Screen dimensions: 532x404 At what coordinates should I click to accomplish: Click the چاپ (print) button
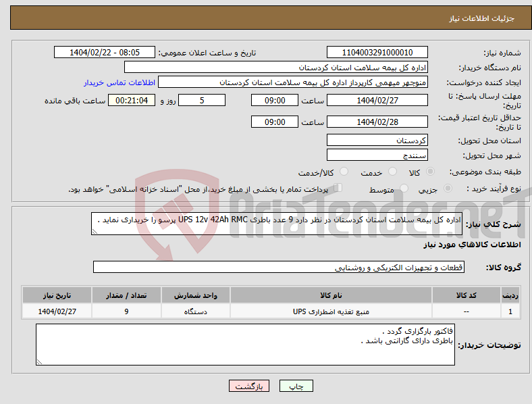[x=296, y=386]
